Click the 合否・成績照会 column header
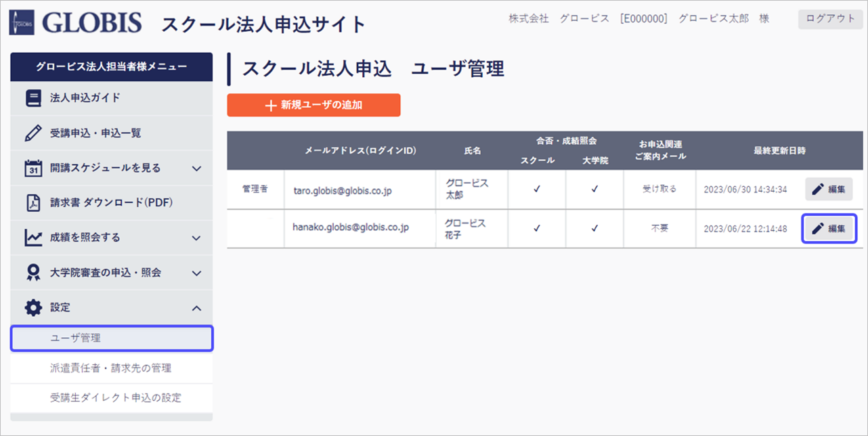 pos(565,141)
